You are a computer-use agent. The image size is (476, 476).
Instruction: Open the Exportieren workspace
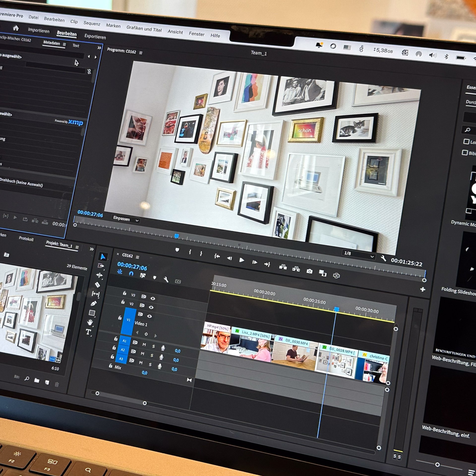coord(95,36)
